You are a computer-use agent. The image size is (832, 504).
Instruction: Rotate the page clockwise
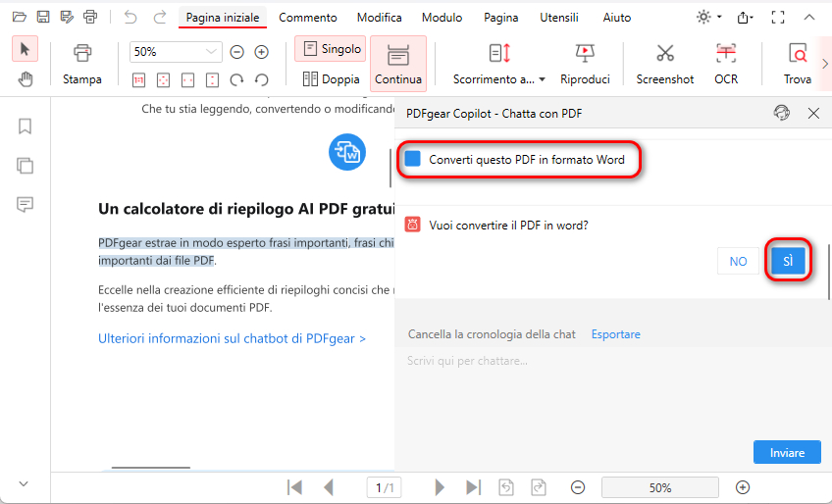tap(236, 80)
